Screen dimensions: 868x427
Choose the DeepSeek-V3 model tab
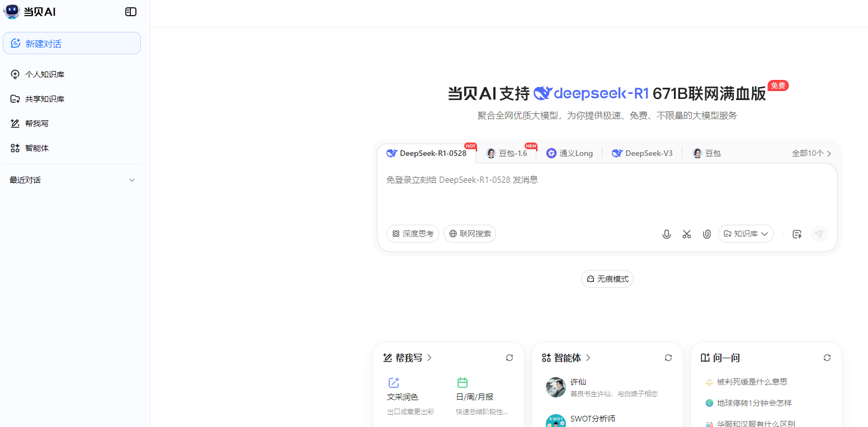pyautogui.click(x=642, y=153)
